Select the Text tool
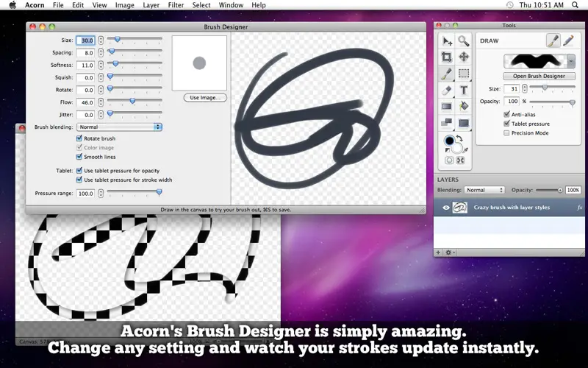 [x=464, y=90]
